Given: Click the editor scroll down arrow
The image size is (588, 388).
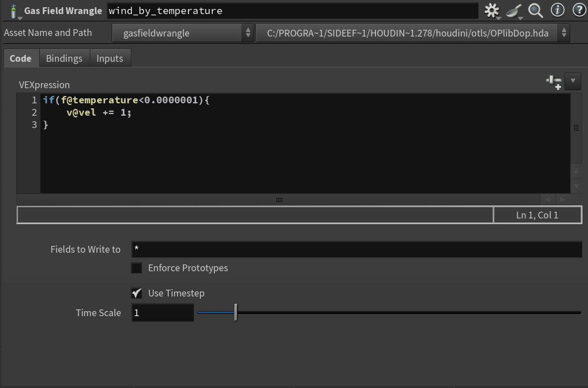Looking at the screenshot, I should [576, 186].
